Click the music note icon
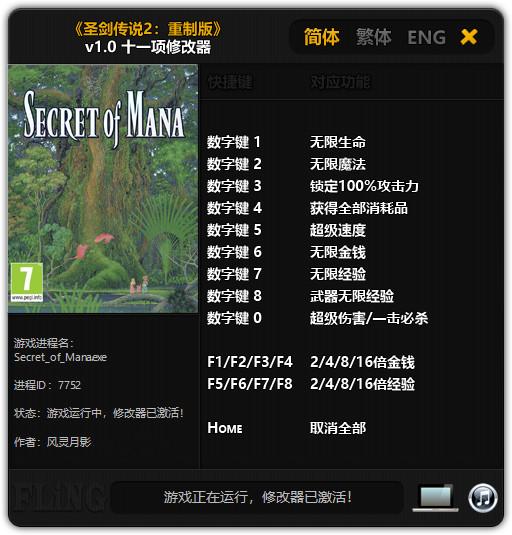This screenshot has width=512, height=535. pyautogui.click(x=482, y=498)
